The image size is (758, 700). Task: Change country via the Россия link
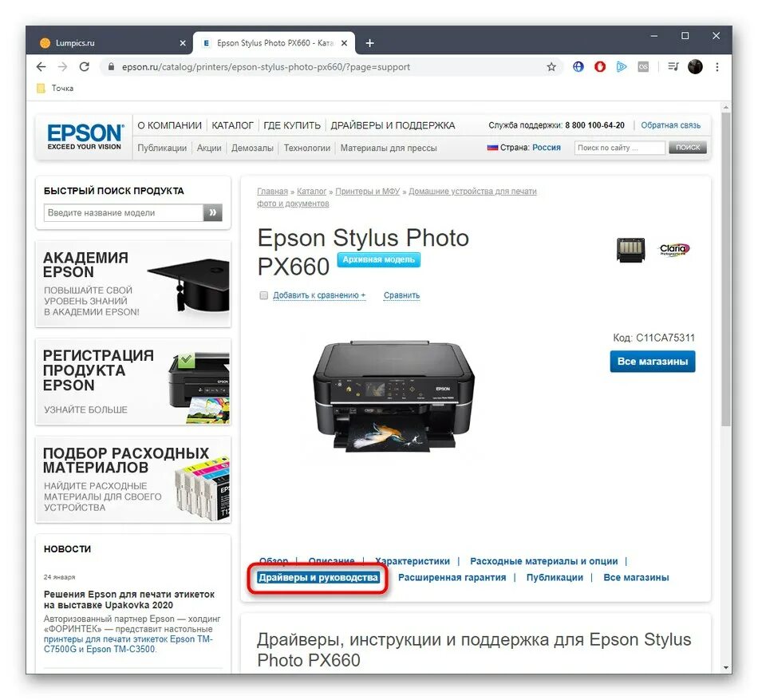pyautogui.click(x=547, y=148)
